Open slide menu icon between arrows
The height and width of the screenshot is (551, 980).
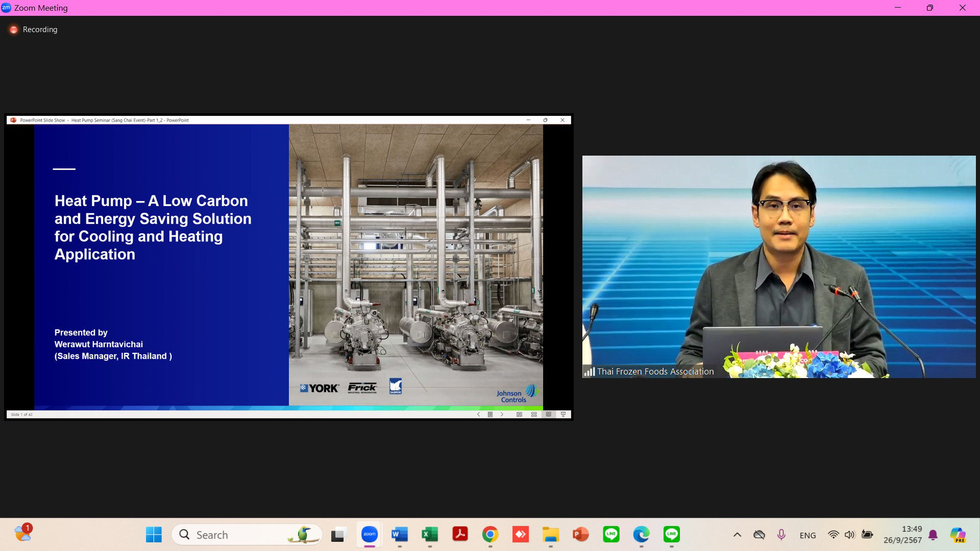click(x=490, y=414)
